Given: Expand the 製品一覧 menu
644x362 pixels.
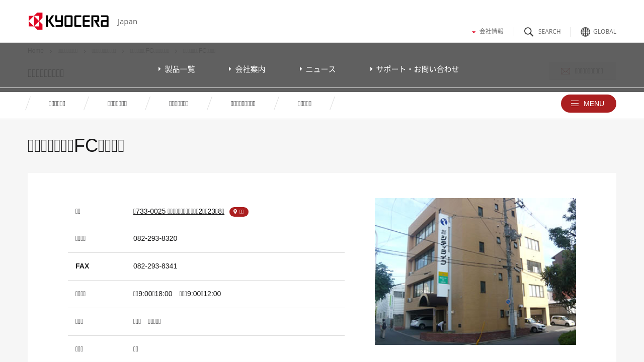Looking at the screenshot, I should pos(177,69).
